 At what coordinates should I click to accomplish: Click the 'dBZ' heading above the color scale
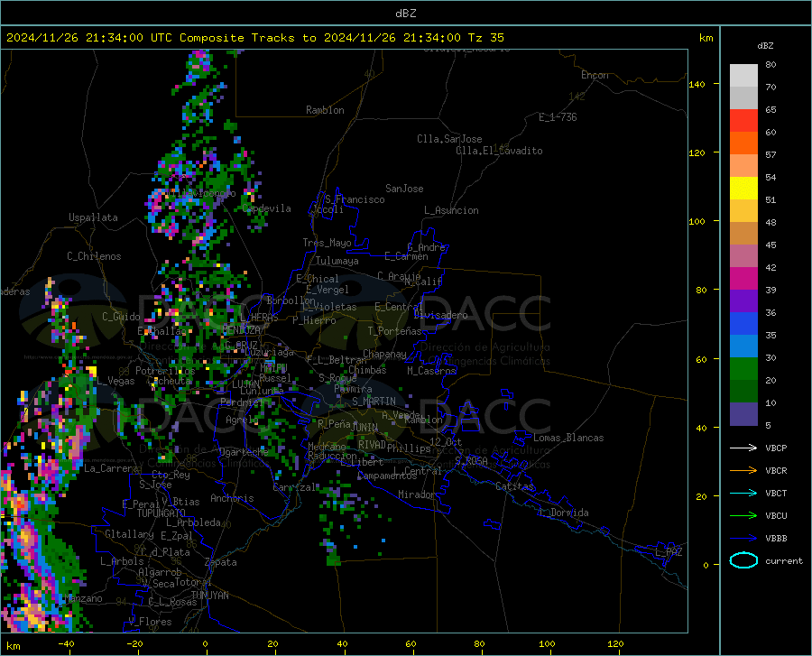[765, 45]
